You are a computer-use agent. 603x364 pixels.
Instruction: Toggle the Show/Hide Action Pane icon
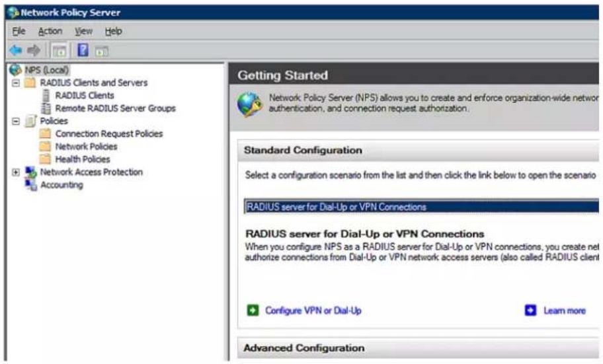(102, 51)
